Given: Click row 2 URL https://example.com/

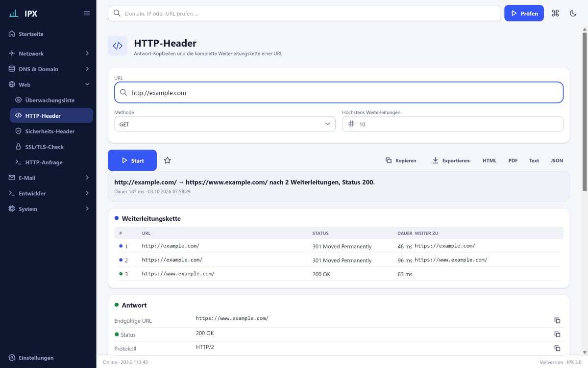Looking at the screenshot, I should [172, 260].
